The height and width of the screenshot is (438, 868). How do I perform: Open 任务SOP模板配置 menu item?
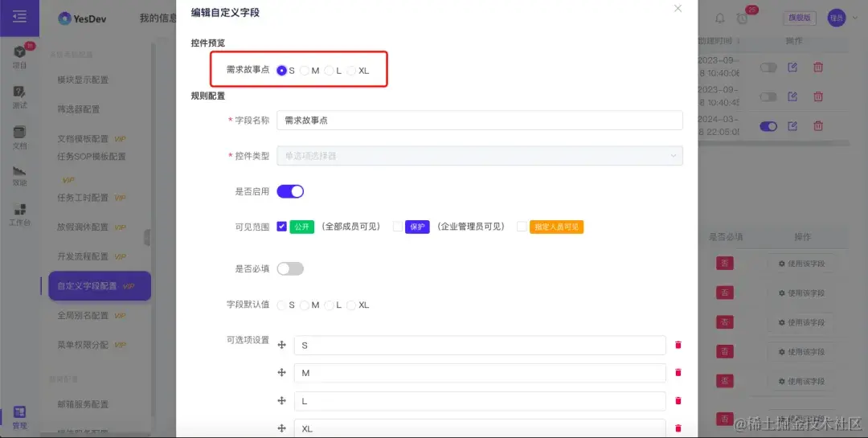click(x=92, y=156)
